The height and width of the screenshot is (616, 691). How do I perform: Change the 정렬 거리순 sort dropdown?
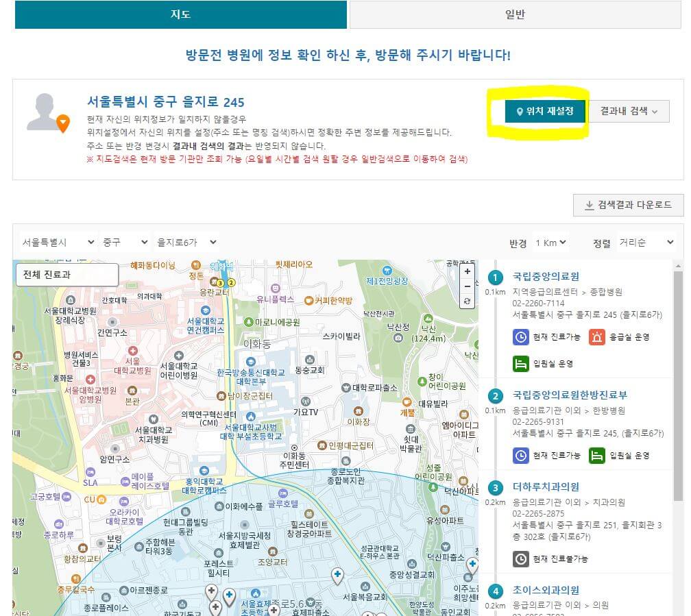pyautogui.click(x=646, y=243)
